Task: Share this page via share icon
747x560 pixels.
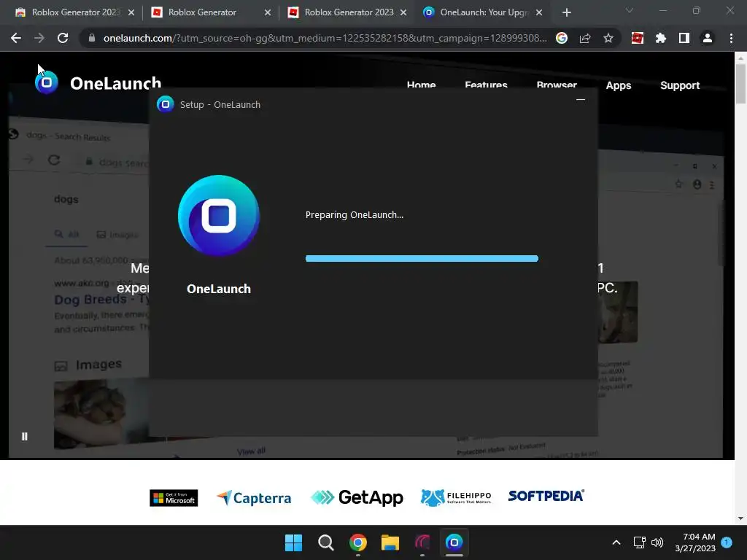Action: point(585,38)
